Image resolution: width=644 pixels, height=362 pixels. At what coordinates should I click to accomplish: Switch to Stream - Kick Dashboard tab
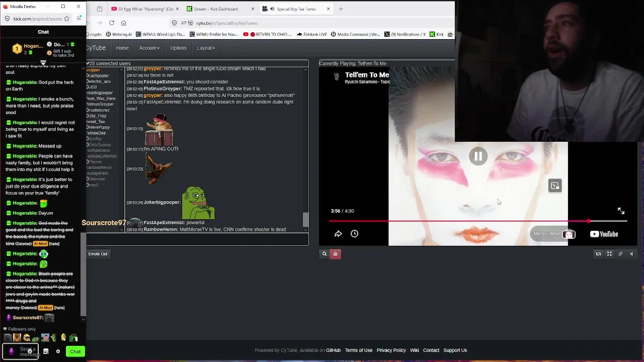pos(219,9)
